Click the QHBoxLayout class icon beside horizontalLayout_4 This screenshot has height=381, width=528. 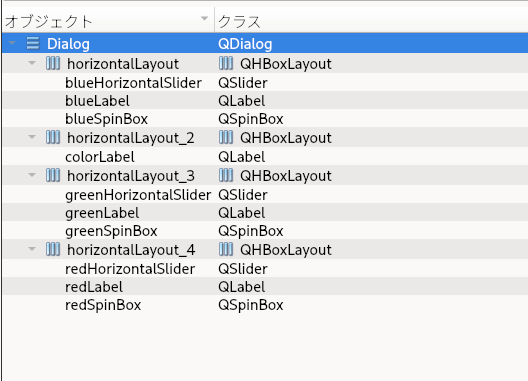[226, 250]
